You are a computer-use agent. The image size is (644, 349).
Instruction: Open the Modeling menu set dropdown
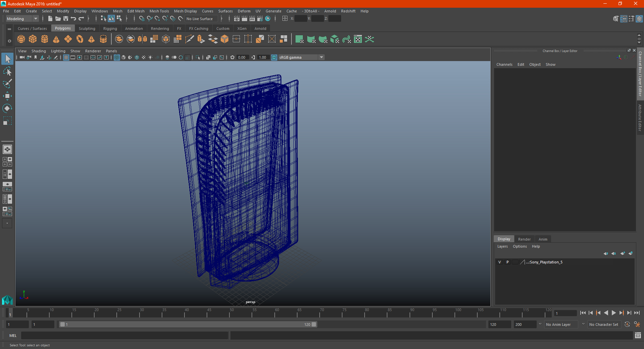pyautogui.click(x=22, y=19)
